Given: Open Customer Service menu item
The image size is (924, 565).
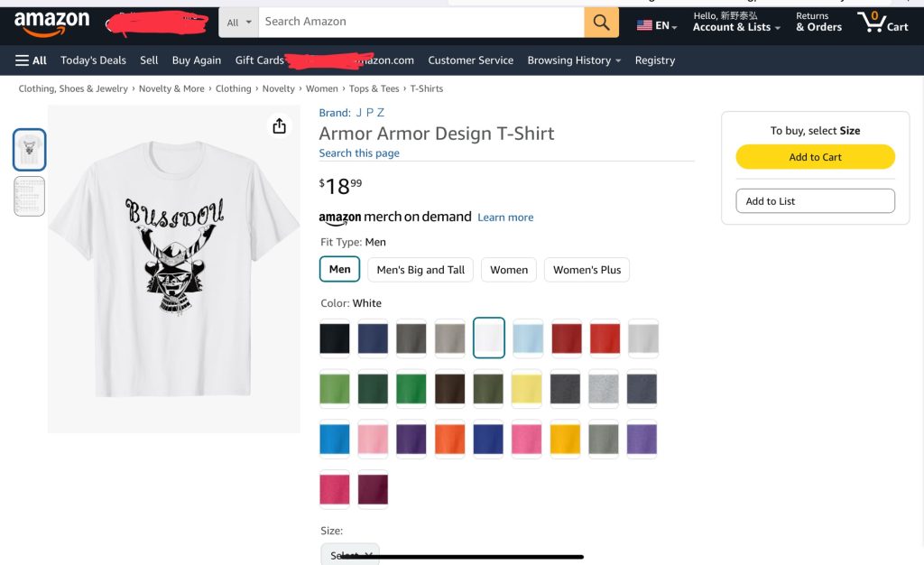Looking at the screenshot, I should (470, 60).
